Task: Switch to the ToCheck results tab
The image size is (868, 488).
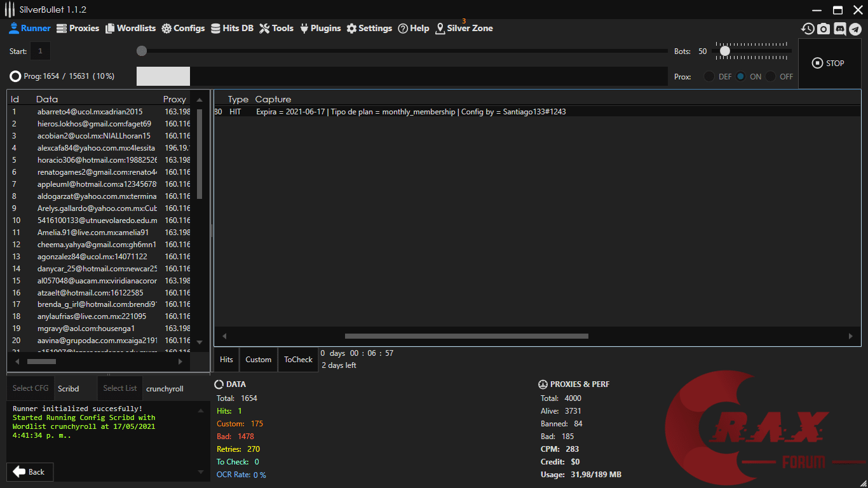Action: click(298, 360)
